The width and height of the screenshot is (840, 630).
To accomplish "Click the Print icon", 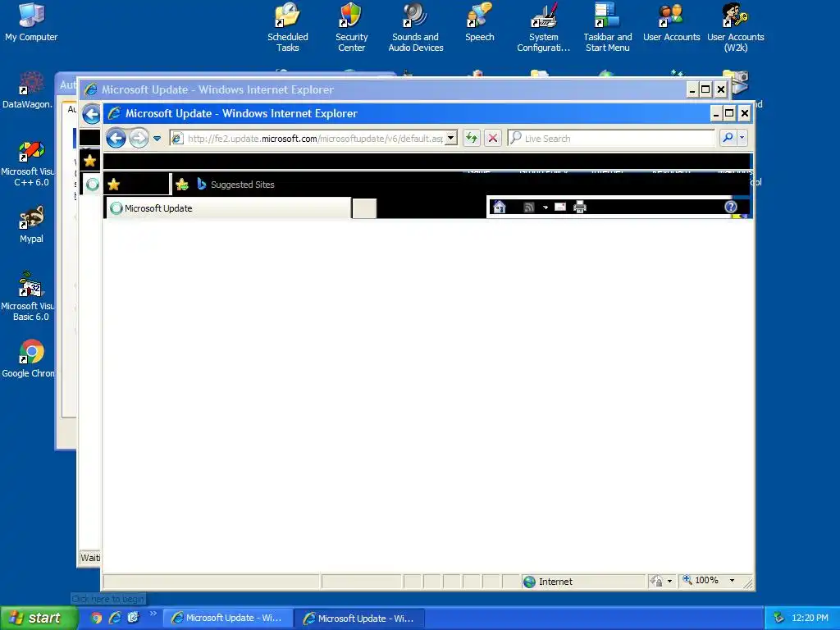I will coord(580,207).
